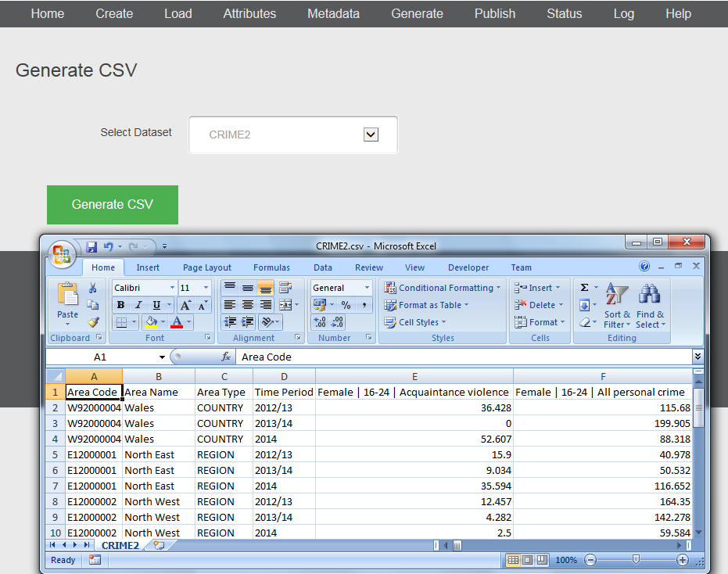
Task: Open the Name Box dropdown arrow
Action: tap(162, 357)
